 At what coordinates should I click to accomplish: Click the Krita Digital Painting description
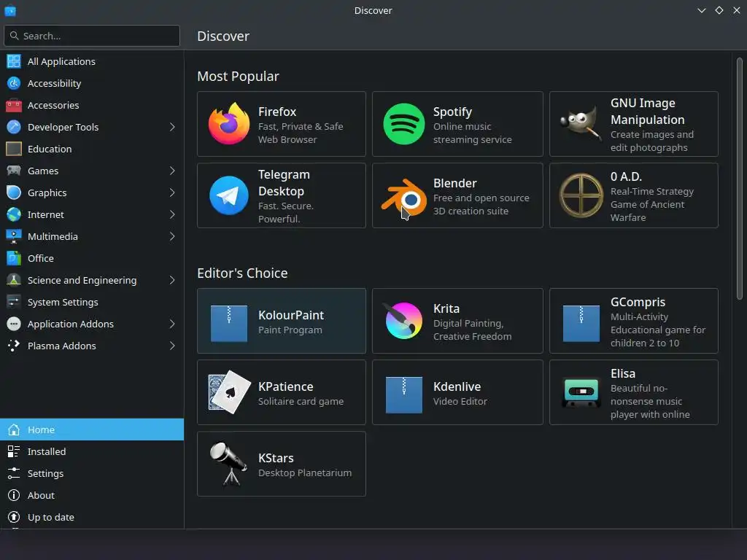coord(472,330)
